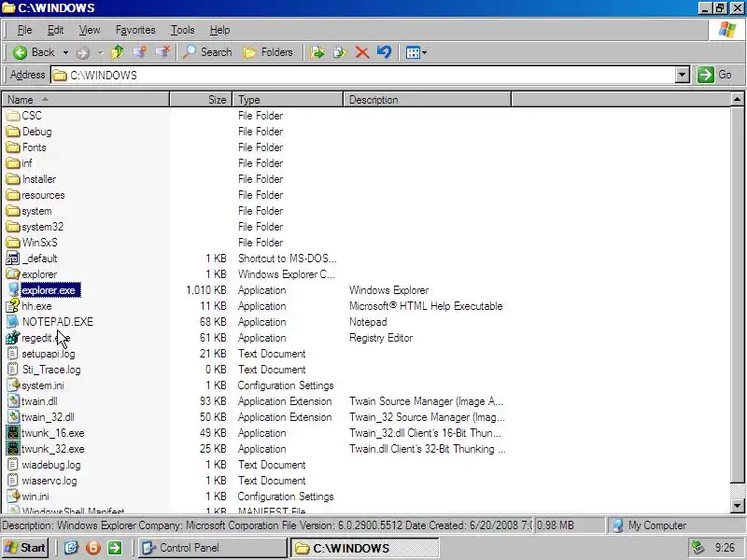Open the Help menu

click(219, 30)
